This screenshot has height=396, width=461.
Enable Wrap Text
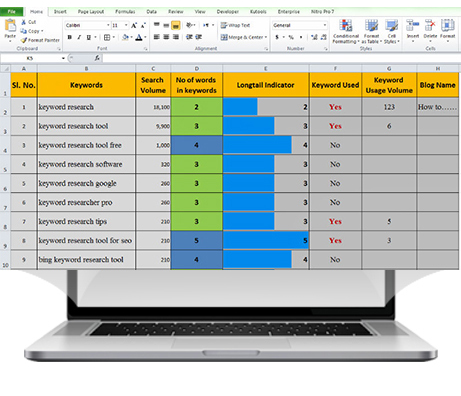[235, 25]
